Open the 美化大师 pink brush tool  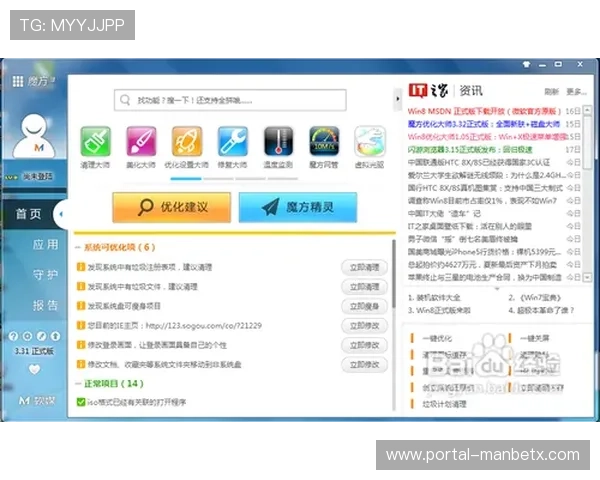[x=141, y=141]
